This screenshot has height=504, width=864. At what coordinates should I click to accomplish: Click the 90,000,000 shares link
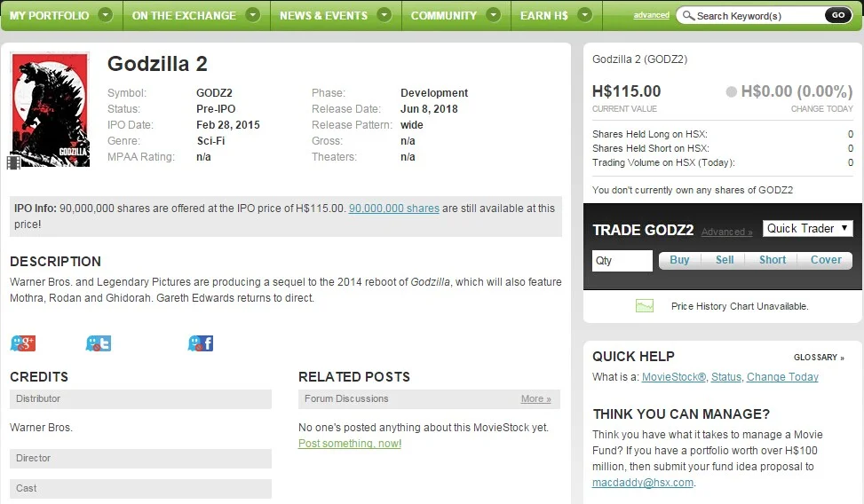pos(394,209)
